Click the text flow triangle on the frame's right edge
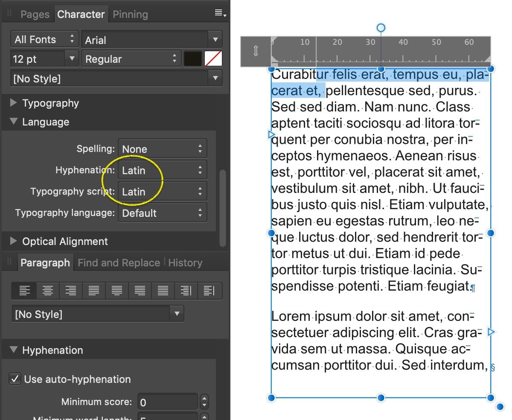Screen dimensions: 512x420 491,332
